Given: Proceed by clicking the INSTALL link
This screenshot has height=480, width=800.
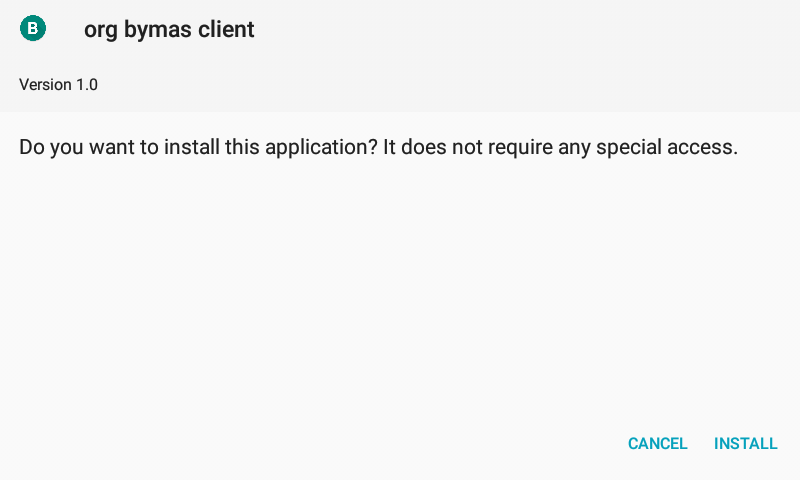Looking at the screenshot, I should coord(745,444).
